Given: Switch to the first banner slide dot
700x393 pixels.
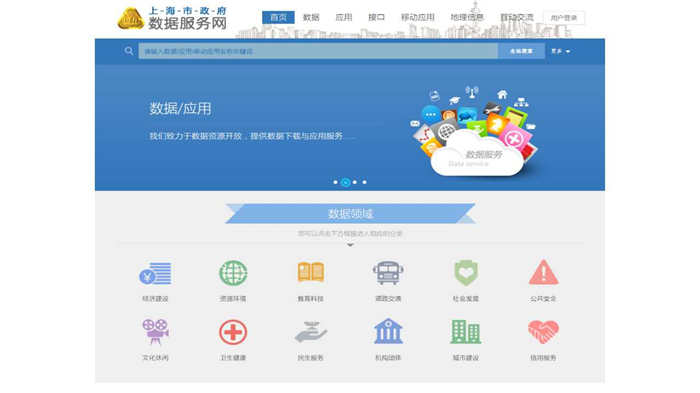Looking at the screenshot, I should coord(336,182).
